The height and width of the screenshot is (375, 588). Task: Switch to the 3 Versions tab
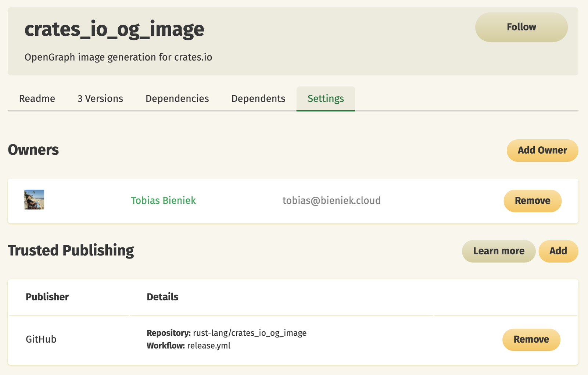click(100, 99)
